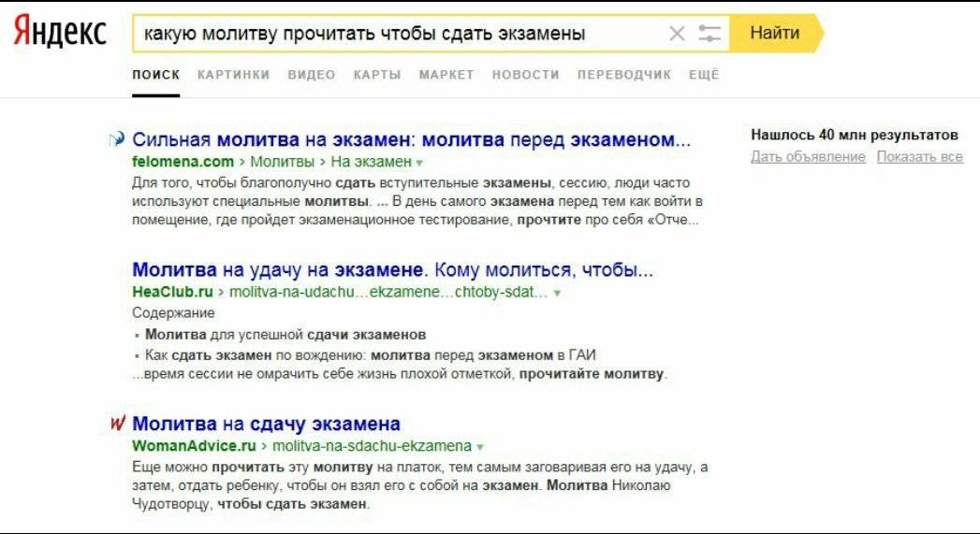Click the 'Показать все' link
This screenshot has width=980, height=534.
920,157
